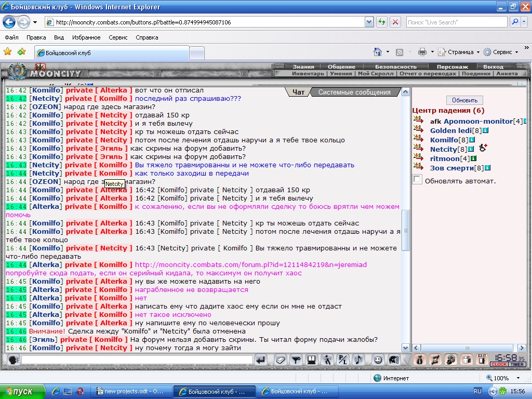Click the send message arrow icon
The width and height of the screenshot is (532, 399).
pos(261,360)
